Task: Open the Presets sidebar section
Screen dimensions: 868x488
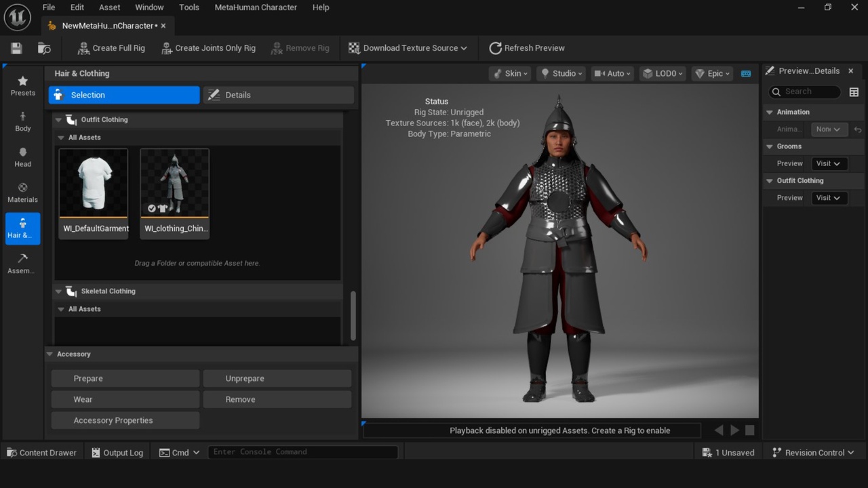Action: 23,85
